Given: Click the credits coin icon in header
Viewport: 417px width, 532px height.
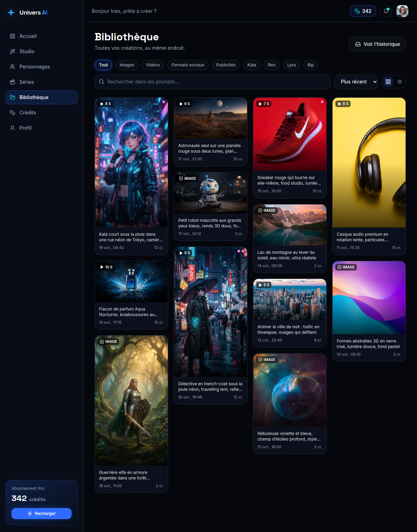Looking at the screenshot, I should 357,11.
